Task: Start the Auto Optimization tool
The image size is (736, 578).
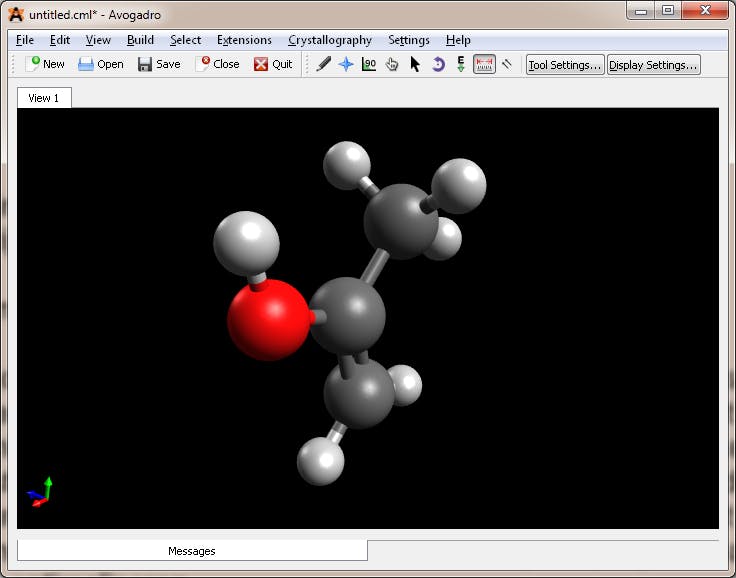Action: 461,64
